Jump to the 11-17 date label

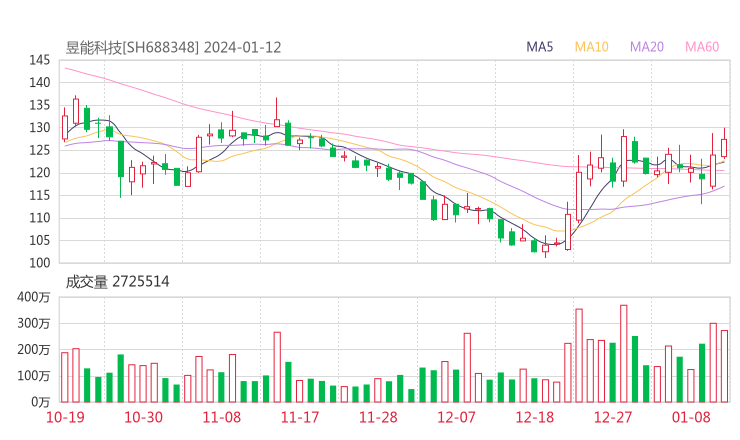click(300, 417)
